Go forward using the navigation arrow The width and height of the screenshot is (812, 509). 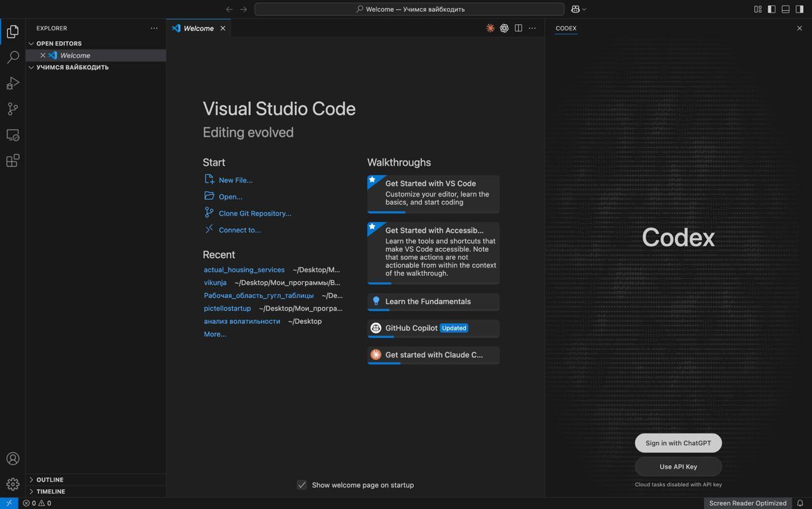(244, 9)
